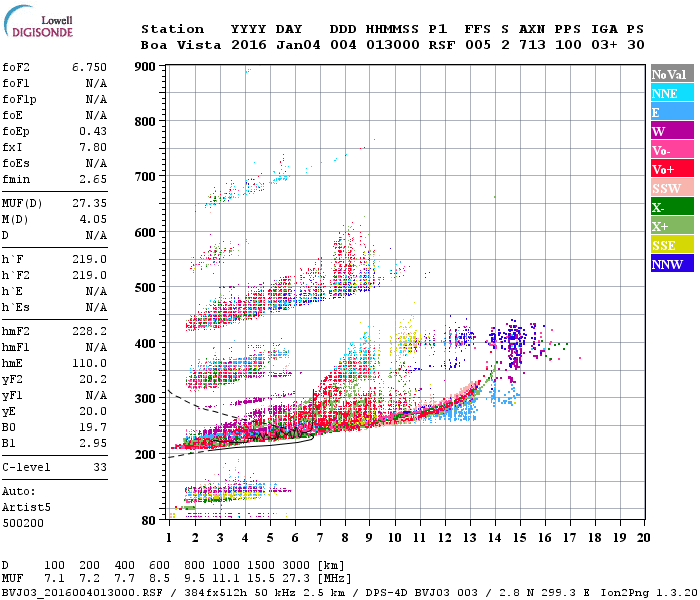Click the hmF2 value 228.2

tap(89, 331)
